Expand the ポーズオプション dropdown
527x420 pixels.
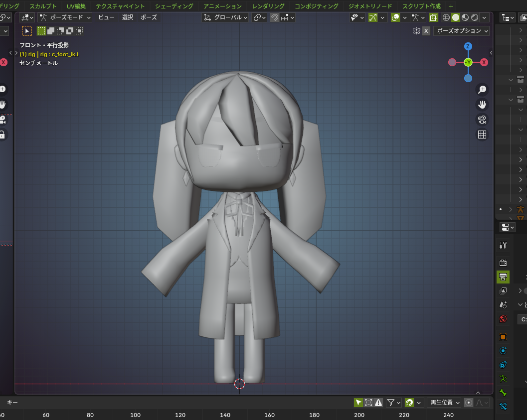pyautogui.click(x=461, y=31)
